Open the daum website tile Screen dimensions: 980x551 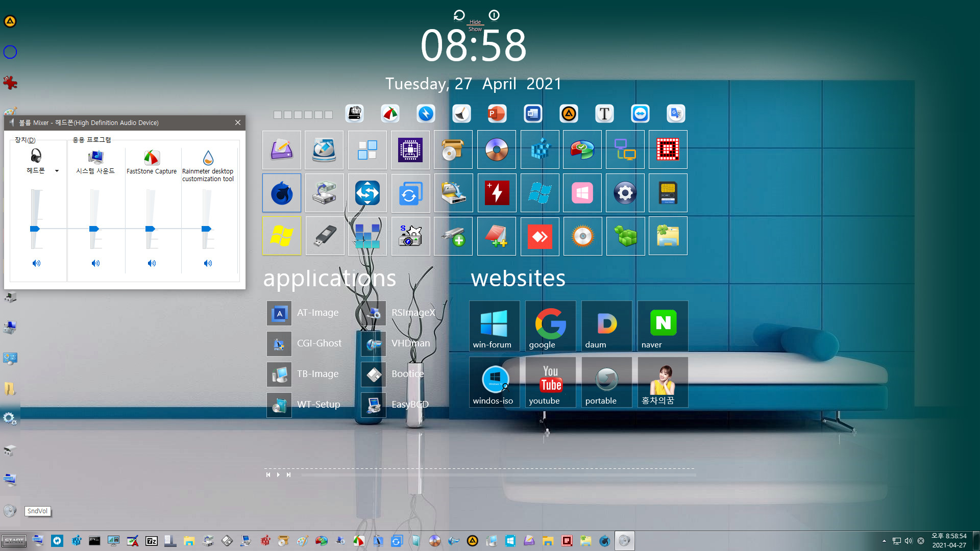[x=607, y=326]
